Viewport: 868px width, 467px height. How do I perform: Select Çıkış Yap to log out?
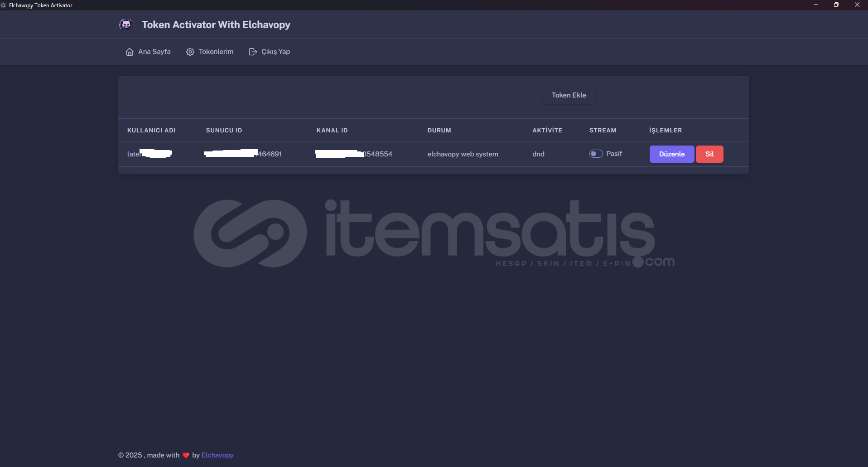(270, 52)
